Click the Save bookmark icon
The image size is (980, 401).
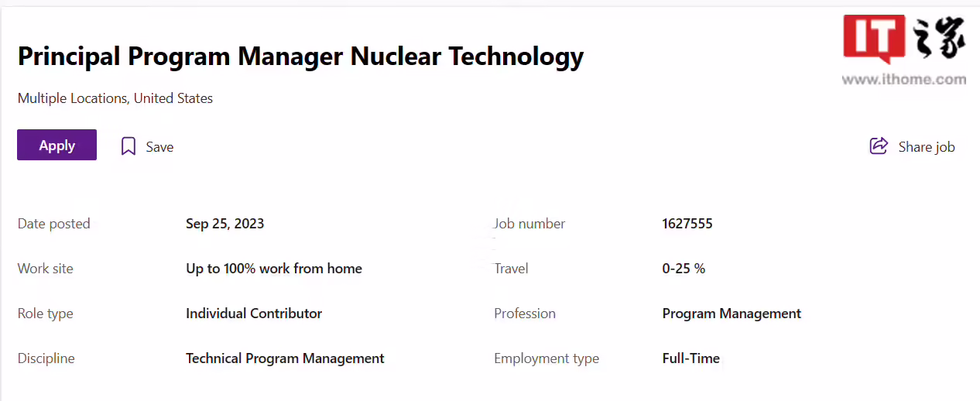click(128, 146)
